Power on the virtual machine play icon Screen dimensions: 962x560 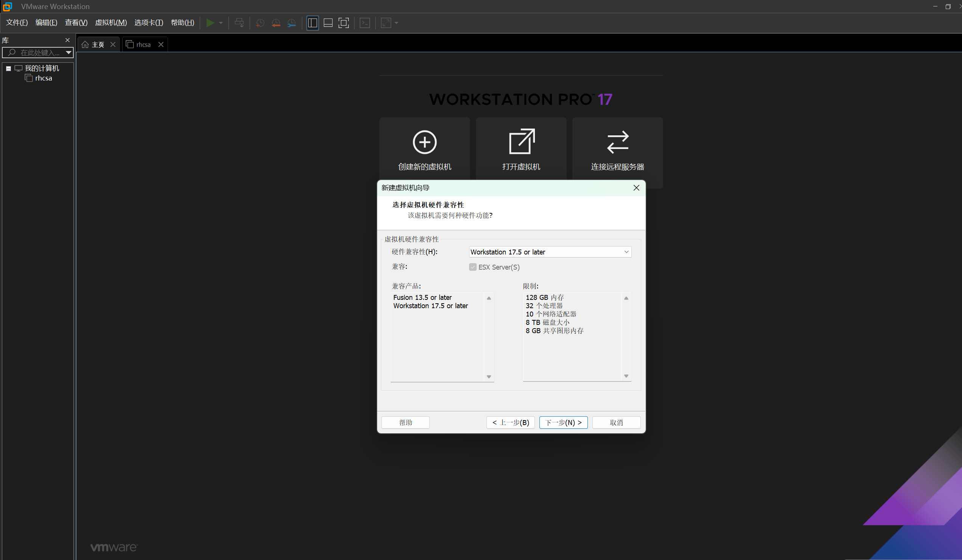click(210, 23)
